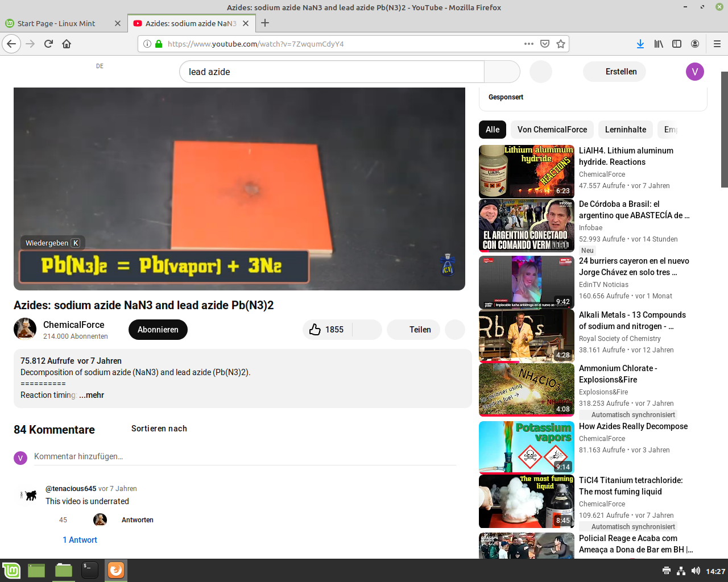The height and width of the screenshot is (582, 728).
Task: Open the Firefox home page icon
Action: [67, 44]
